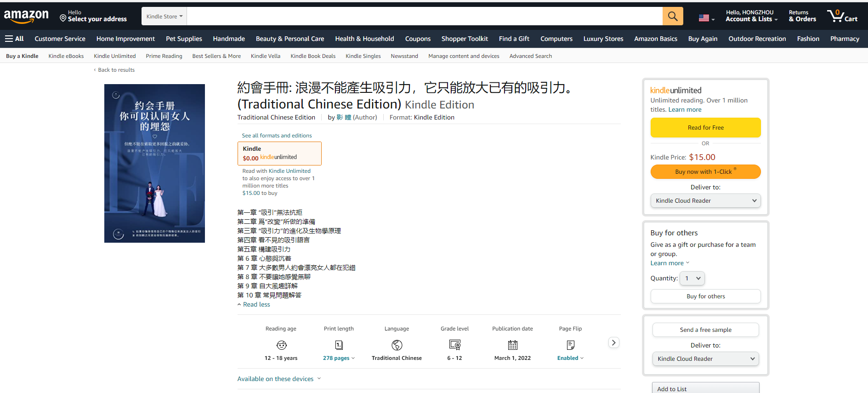Go to Kindle Unlimited subnav tab
This screenshot has height=393, width=868.
point(115,56)
